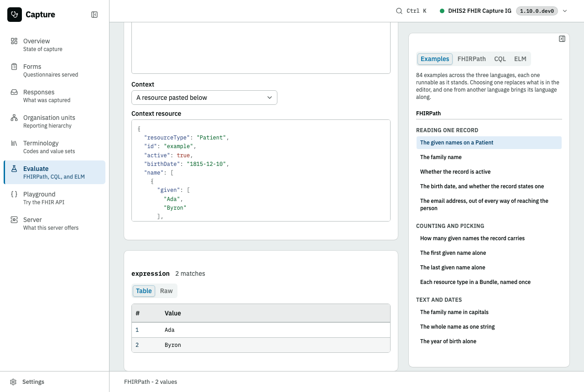Click the Organisation units hierarchy icon
The width and height of the screenshot is (584, 392).
pos(14,118)
